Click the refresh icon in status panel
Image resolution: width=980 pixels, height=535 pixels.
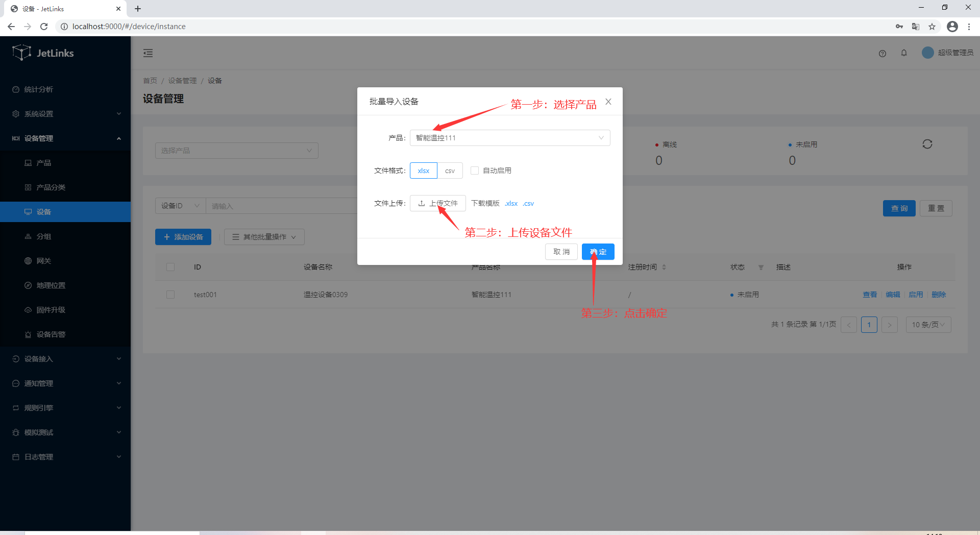[927, 144]
